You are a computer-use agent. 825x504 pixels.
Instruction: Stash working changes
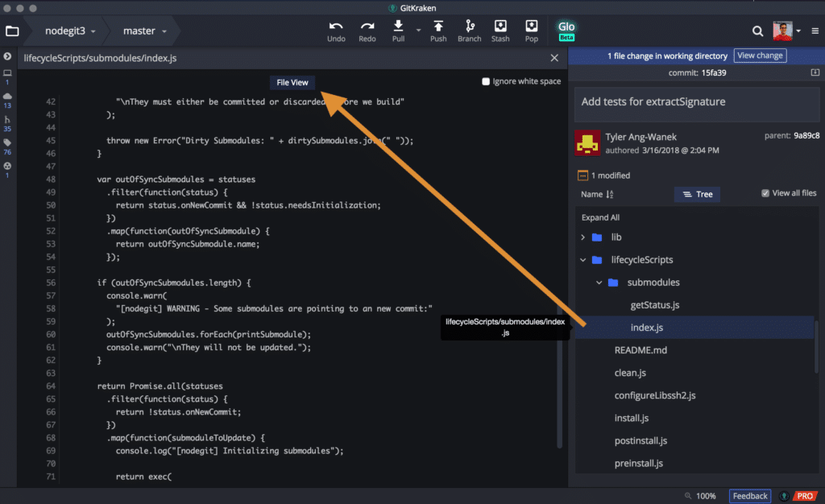pos(500,31)
